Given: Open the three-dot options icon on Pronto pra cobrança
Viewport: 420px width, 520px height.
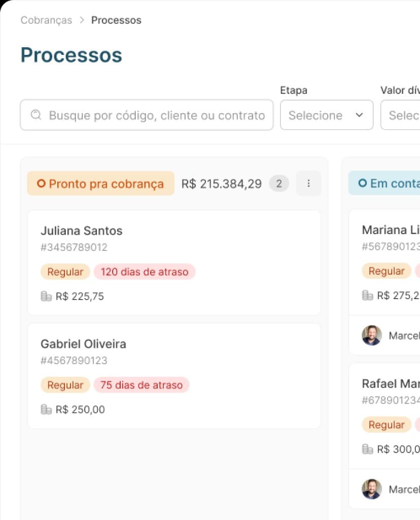Looking at the screenshot, I should point(308,183).
